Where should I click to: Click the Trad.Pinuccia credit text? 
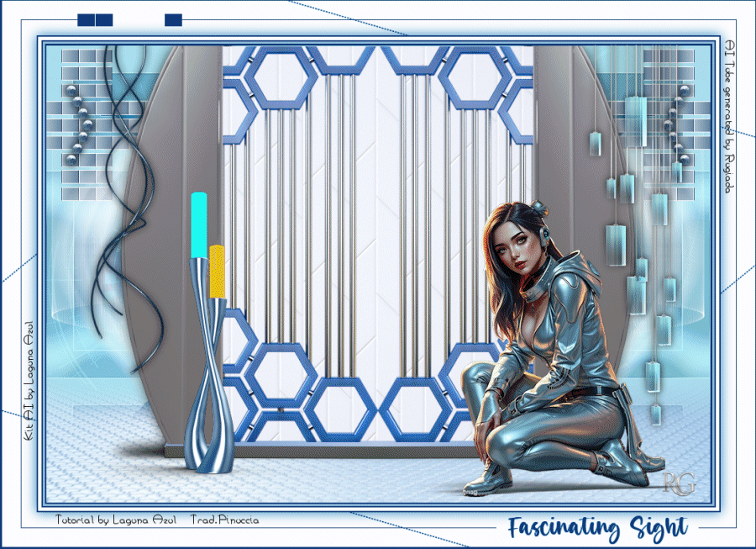click(224, 520)
